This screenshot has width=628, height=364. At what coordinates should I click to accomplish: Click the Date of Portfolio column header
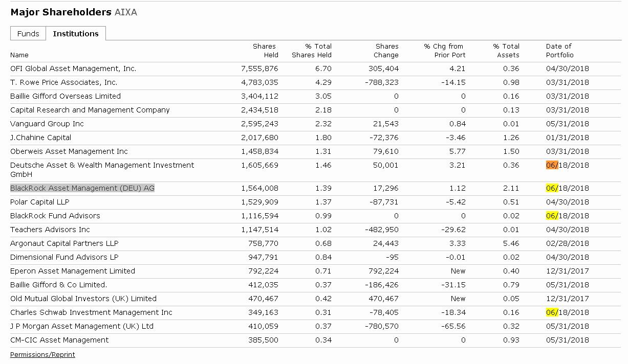pos(559,51)
